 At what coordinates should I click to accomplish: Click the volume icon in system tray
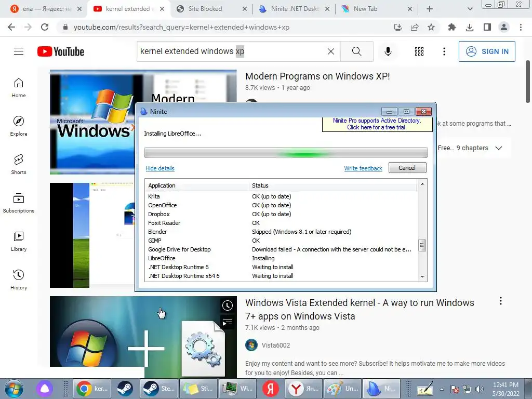tap(480, 389)
